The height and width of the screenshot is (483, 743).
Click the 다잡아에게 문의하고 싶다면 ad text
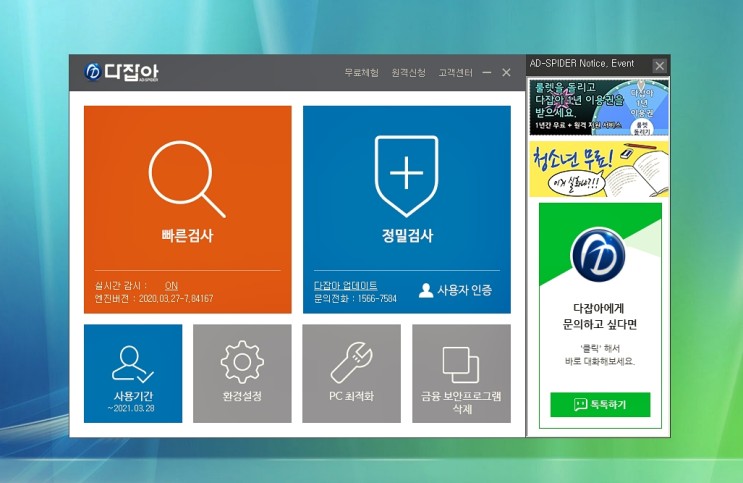point(599,316)
